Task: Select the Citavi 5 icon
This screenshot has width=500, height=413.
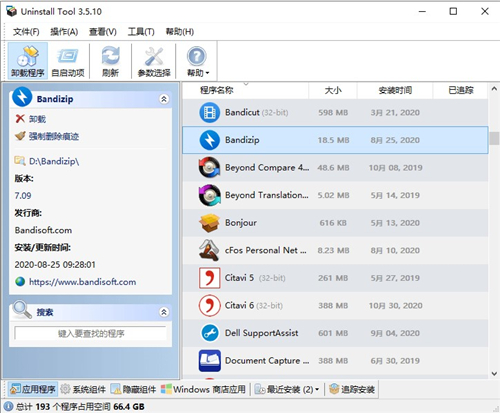Action: pos(209,278)
